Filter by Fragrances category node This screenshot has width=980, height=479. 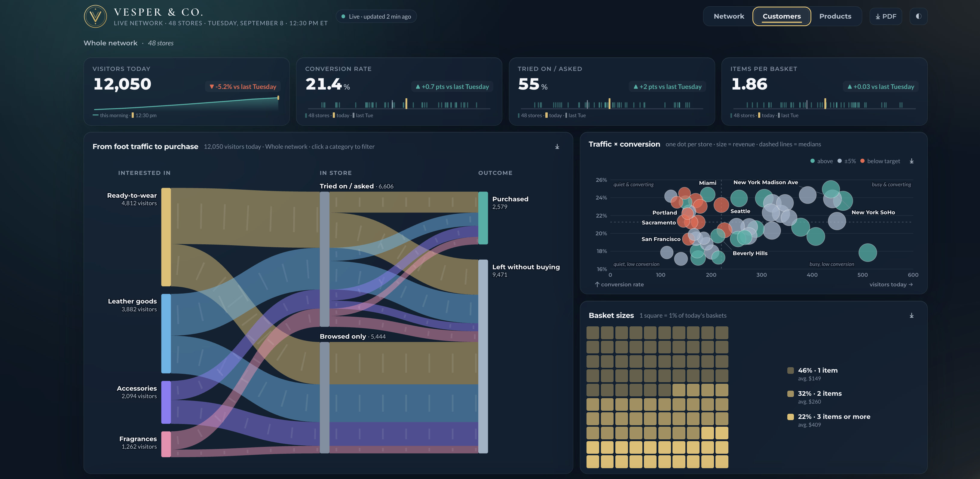coord(166,444)
